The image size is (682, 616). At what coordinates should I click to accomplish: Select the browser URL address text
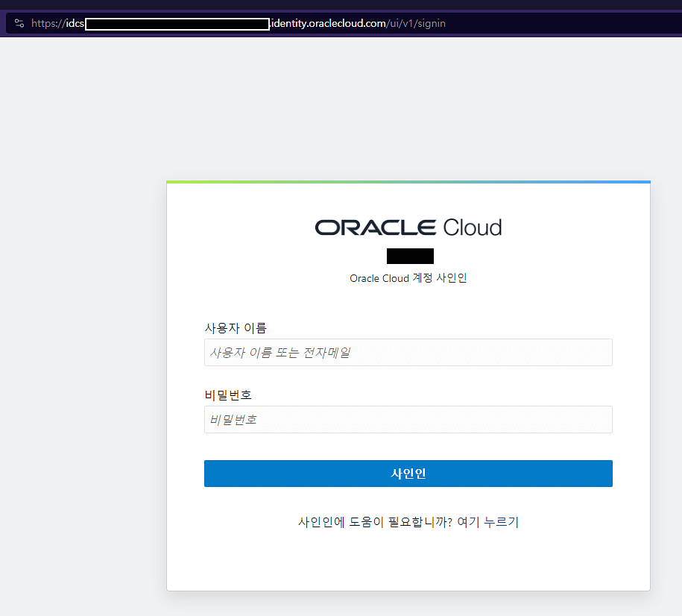[x=239, y=24]
